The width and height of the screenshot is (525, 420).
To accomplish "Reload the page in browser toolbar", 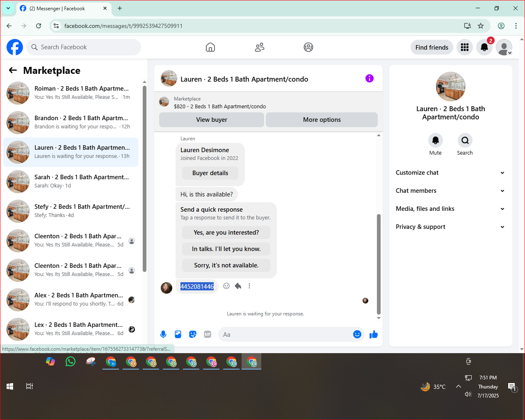I will tap(39, 26).
